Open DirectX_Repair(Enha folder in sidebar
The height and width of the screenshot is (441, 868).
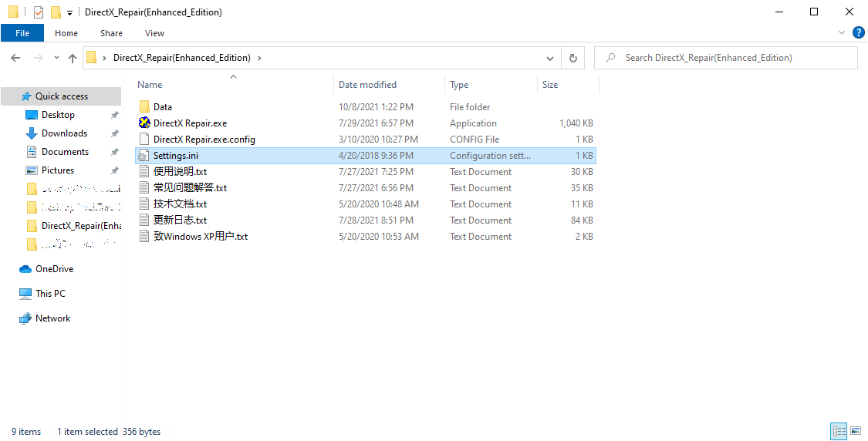[x=81, y=226]
